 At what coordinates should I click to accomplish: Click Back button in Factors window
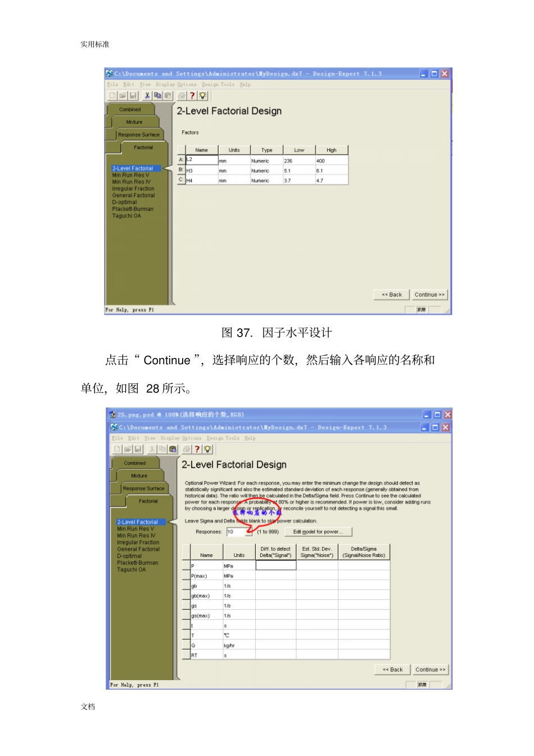pyautogui.click(x=392, y=295)
